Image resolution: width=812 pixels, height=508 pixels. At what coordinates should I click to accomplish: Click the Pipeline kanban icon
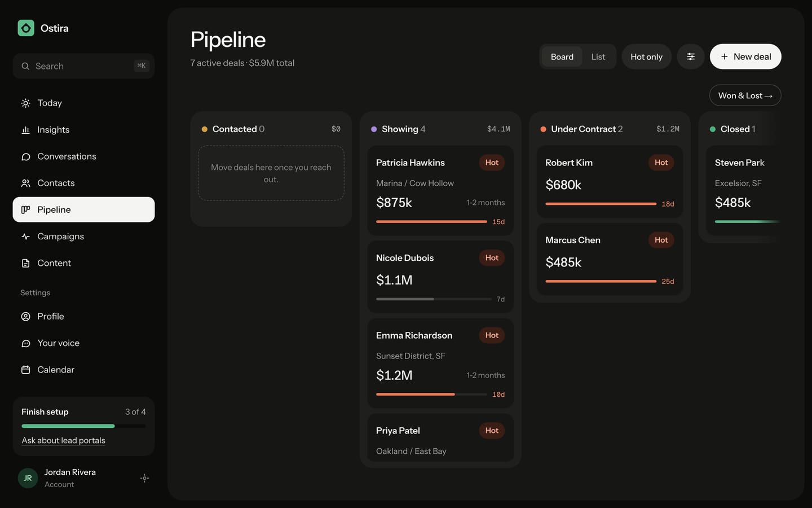click(x=25, y=209)
